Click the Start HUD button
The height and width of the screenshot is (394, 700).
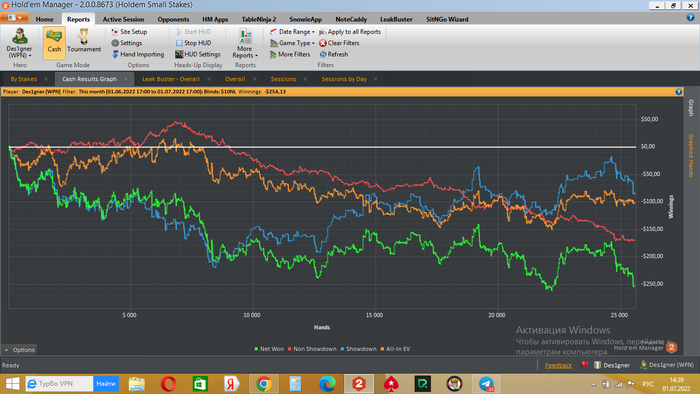193,32
